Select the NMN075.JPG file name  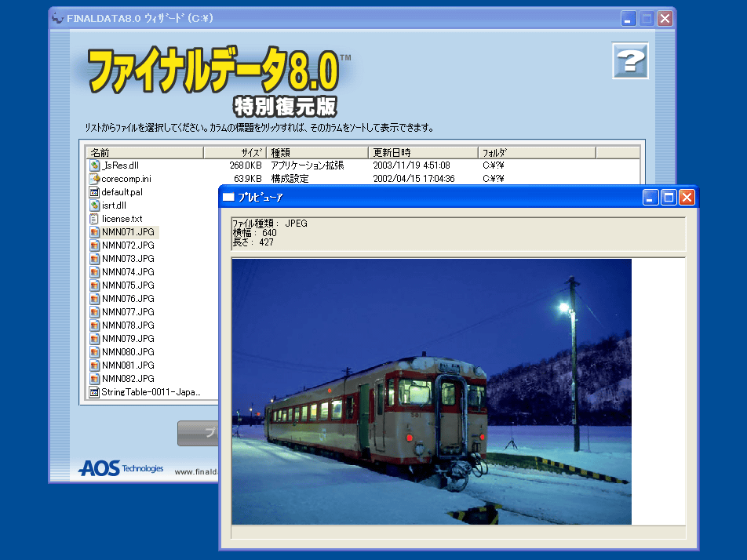[x=128, y=285]
